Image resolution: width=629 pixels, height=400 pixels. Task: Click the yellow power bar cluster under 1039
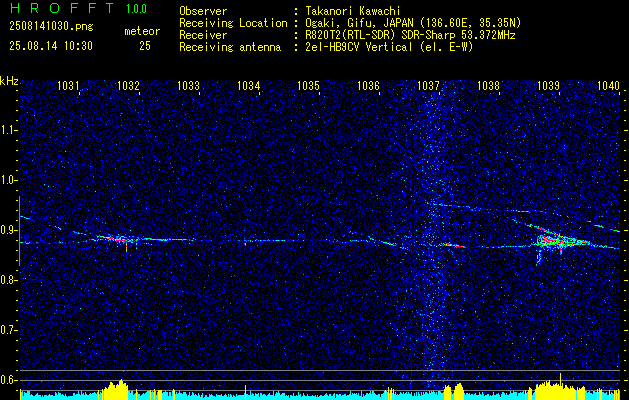click(x=558, y=388)
